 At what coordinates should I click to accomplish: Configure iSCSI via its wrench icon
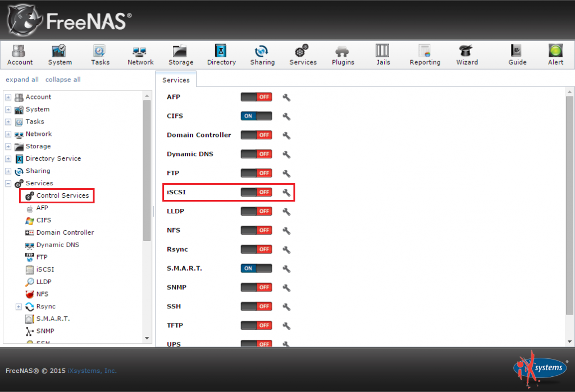click(286, 193)
